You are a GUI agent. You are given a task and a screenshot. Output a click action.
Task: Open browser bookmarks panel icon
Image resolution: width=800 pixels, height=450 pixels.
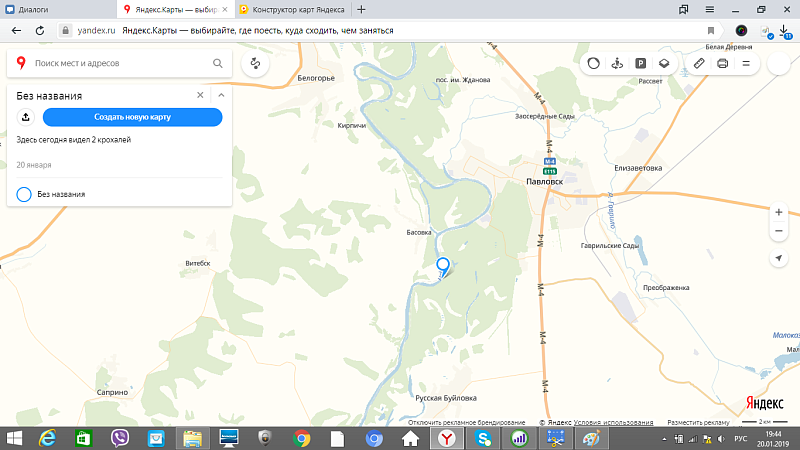684,9
